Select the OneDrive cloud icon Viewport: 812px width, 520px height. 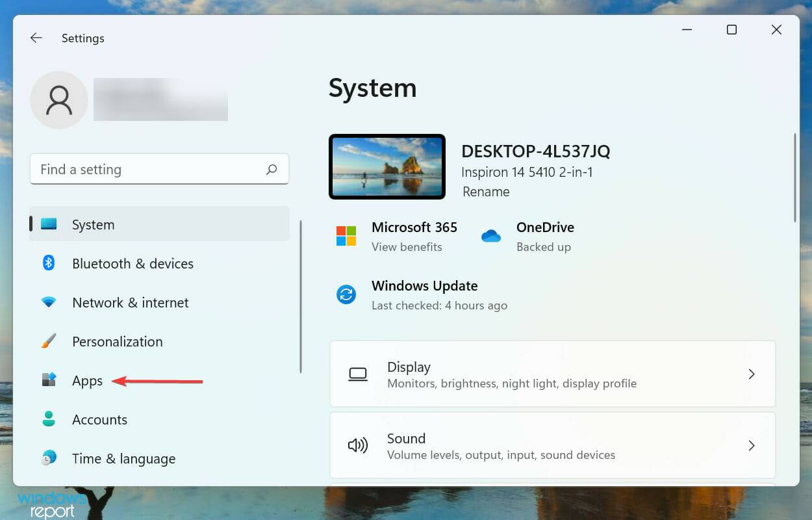pyautogui.click(x=491, y=236)
